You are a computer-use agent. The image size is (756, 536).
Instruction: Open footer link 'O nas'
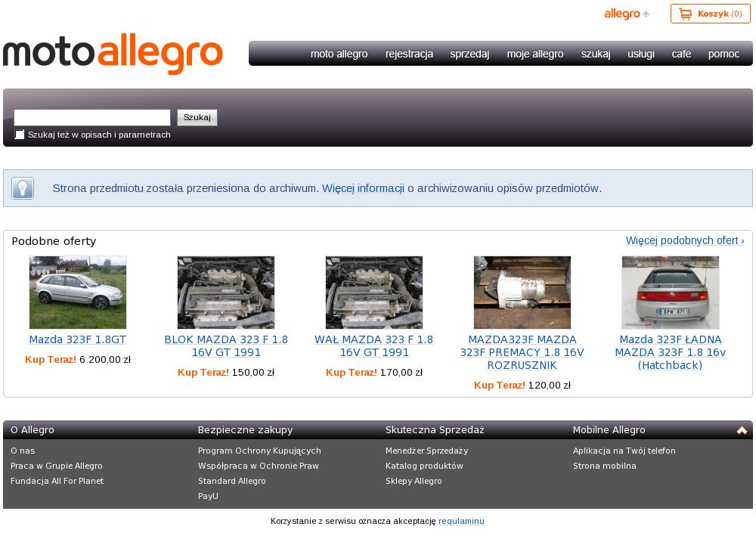23,451
